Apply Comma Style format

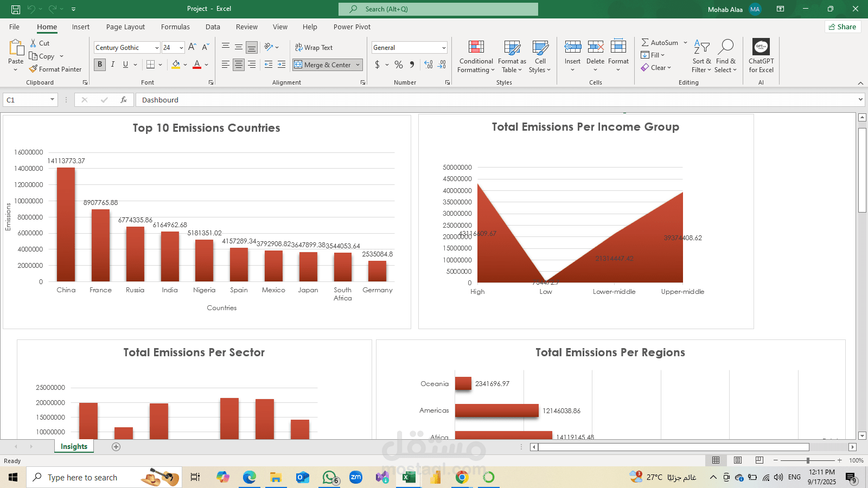(412, 65)
